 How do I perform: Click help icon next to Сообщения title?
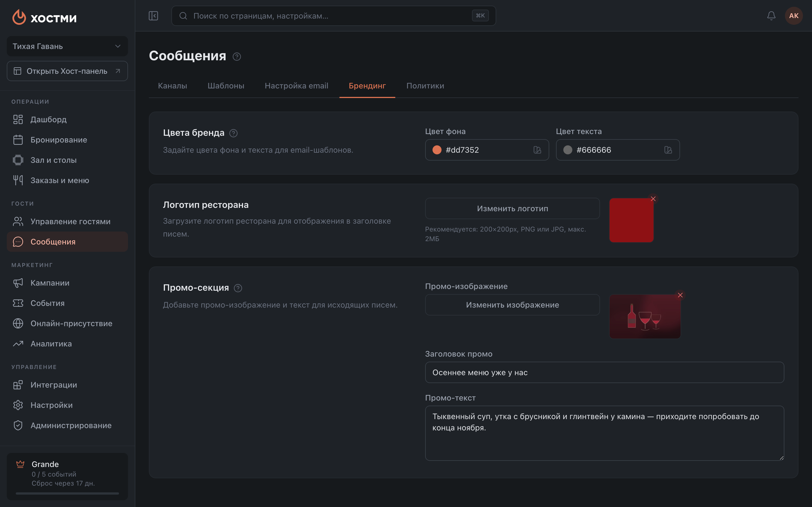[x=237, y=57]
